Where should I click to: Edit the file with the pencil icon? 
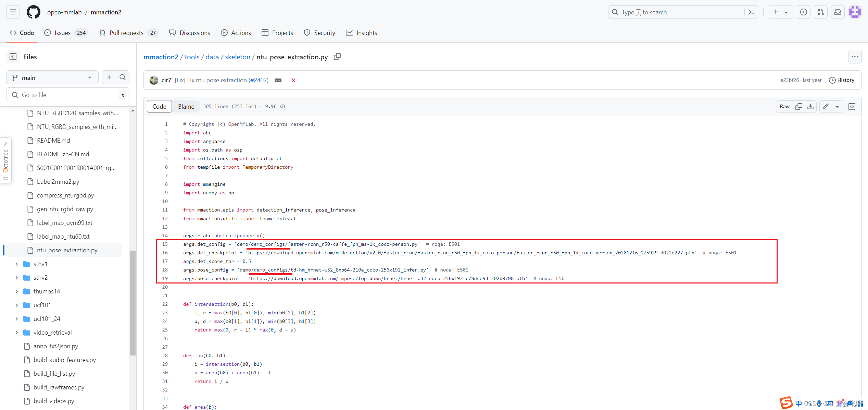coord(825,106)
